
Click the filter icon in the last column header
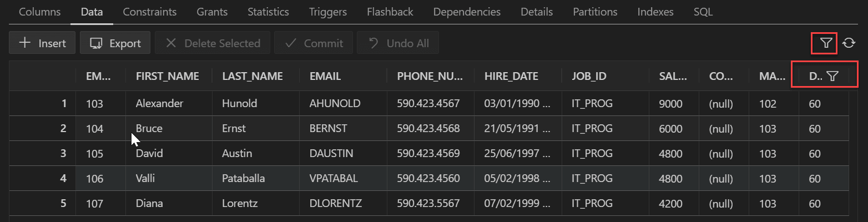point(832,77)
